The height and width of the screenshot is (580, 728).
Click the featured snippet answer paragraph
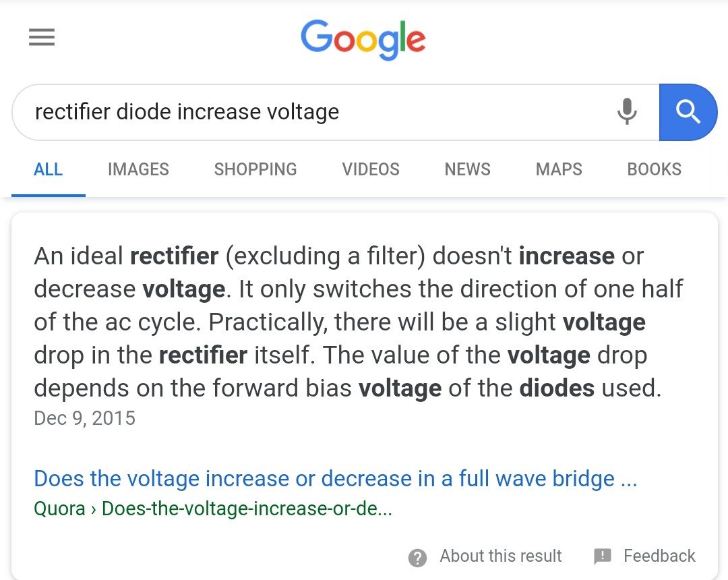pyautogui.click(x=359, y=322)
